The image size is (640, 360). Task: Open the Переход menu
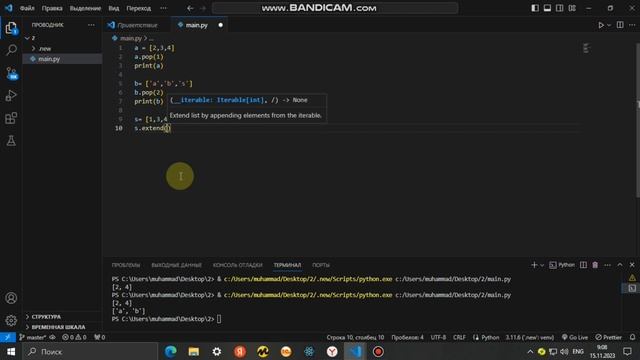(x=138, y=8)
